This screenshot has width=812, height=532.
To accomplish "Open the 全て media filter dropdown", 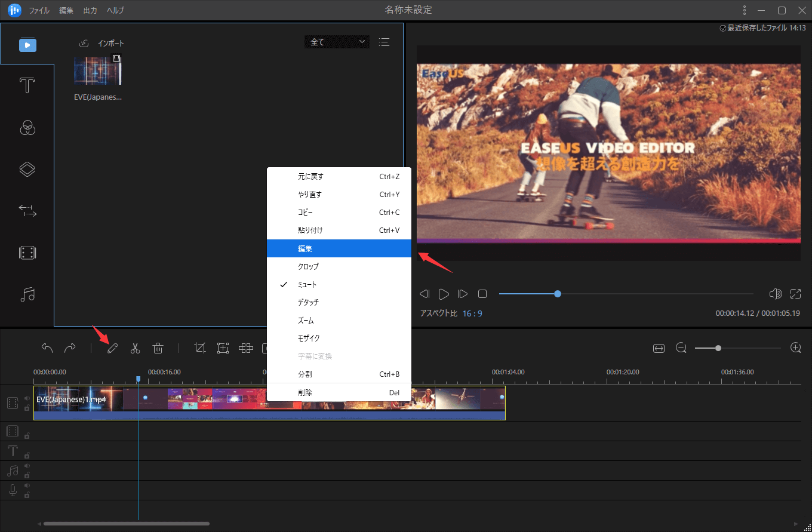I will [337, 42].
